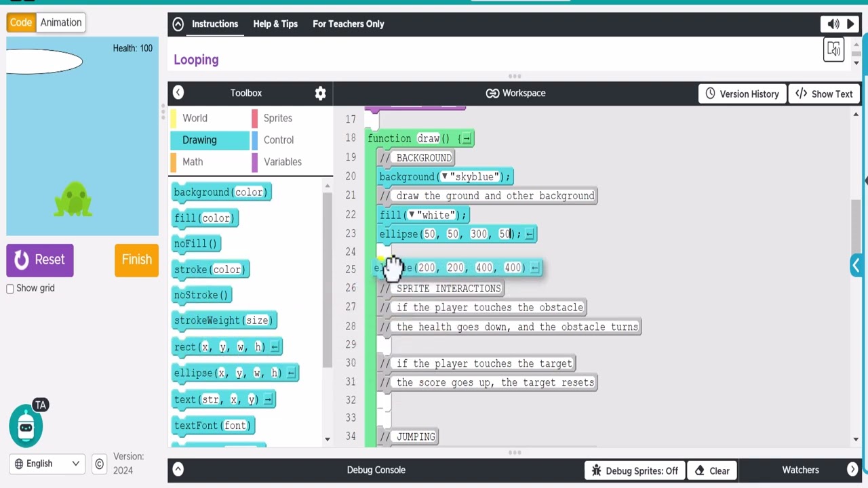Open the blue side panel arrow tab

point(856,266)
